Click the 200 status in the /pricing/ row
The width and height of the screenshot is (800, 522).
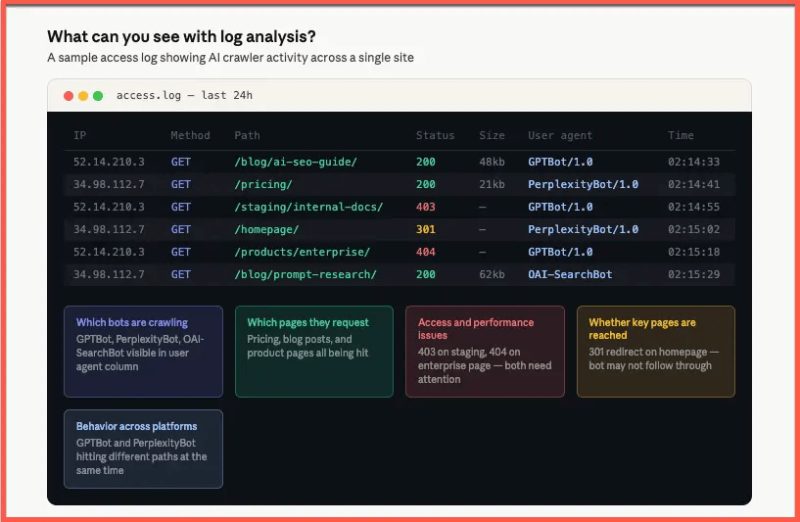(x=426, y=185)
